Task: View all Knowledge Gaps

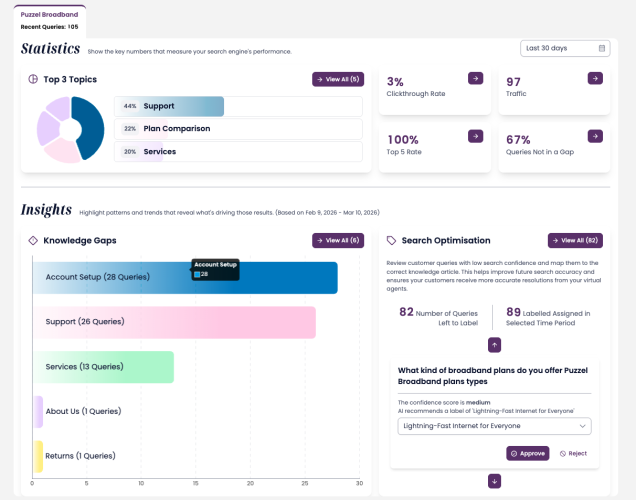Action: 337,240
